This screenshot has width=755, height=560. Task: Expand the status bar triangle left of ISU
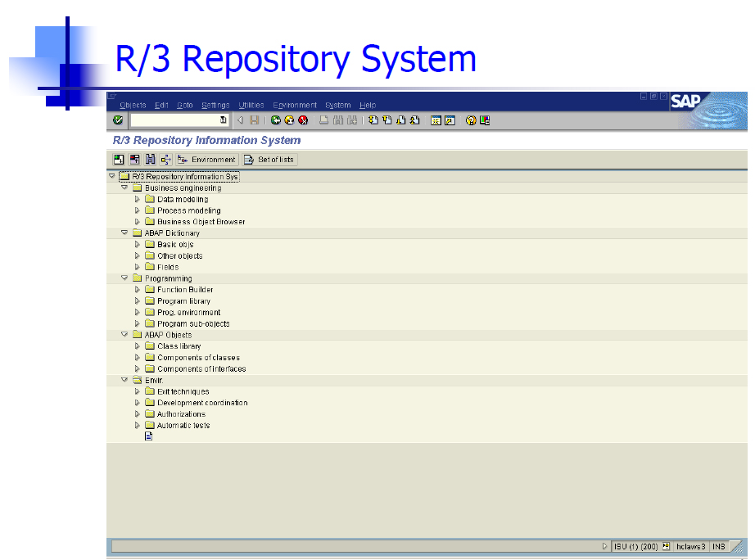(x=605, y=546)
